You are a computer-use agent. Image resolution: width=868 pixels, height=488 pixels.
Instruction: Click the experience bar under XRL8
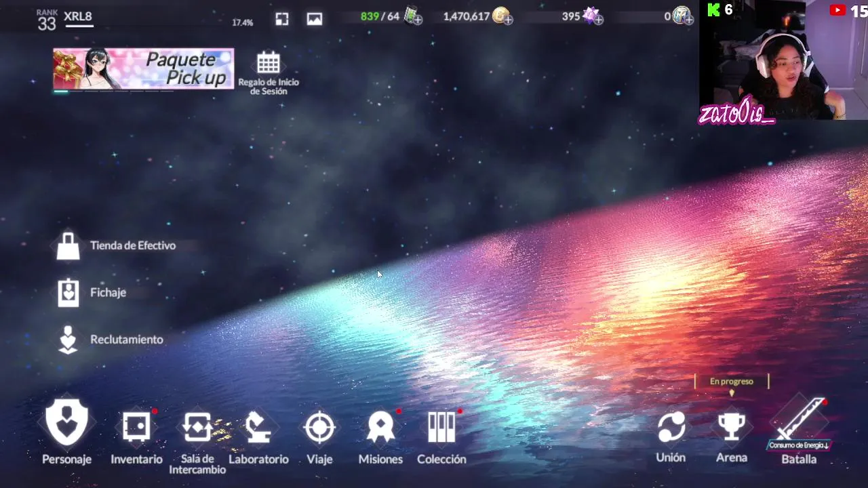[79, 26]
